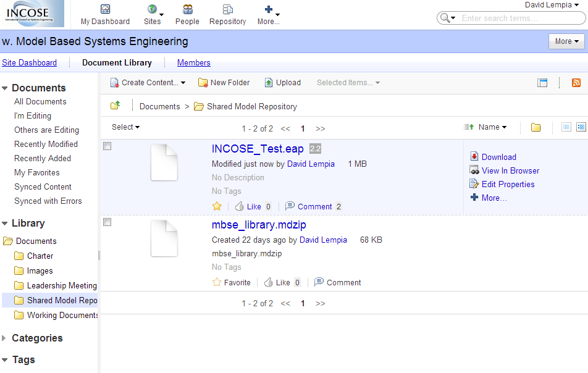588x373 pixels.
Task: Switch to simple list view
Action: tap(566, 127)
